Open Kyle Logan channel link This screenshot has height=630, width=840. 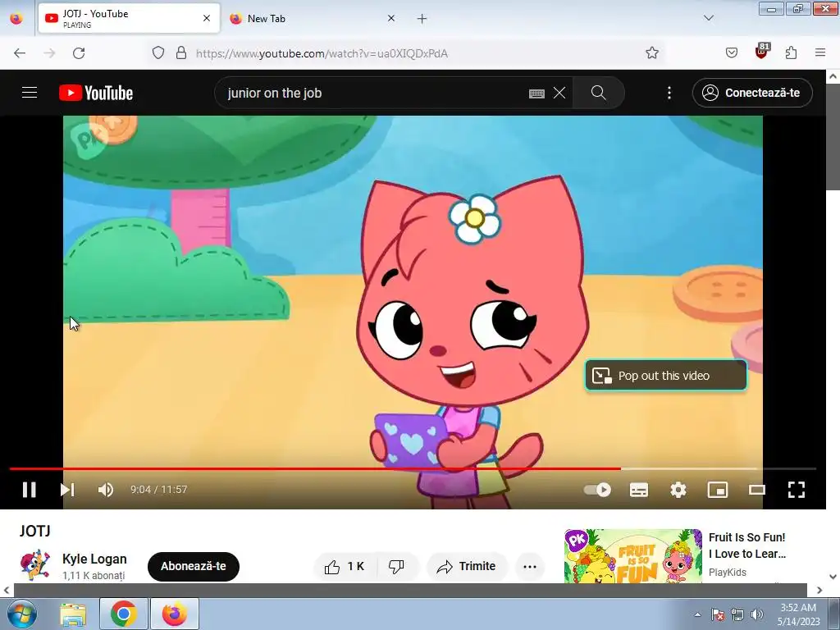point(94,559)
